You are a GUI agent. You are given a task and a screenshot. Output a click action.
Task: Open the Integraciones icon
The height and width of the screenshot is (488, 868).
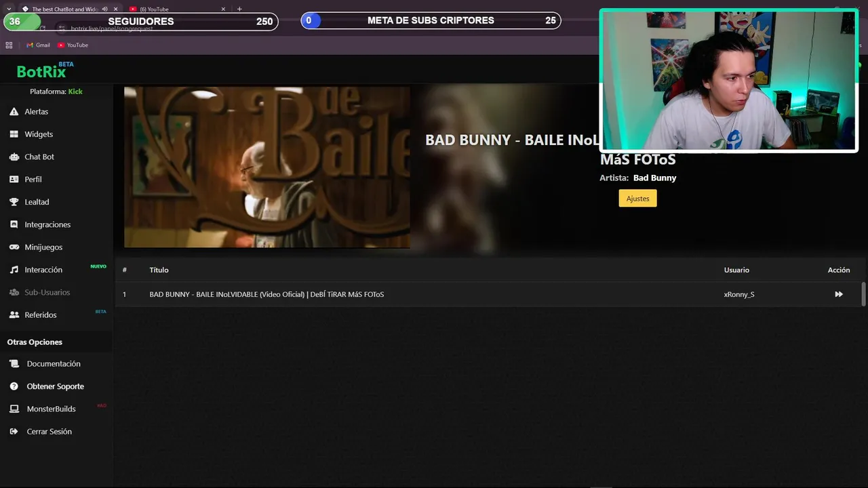tap(14, 224)
